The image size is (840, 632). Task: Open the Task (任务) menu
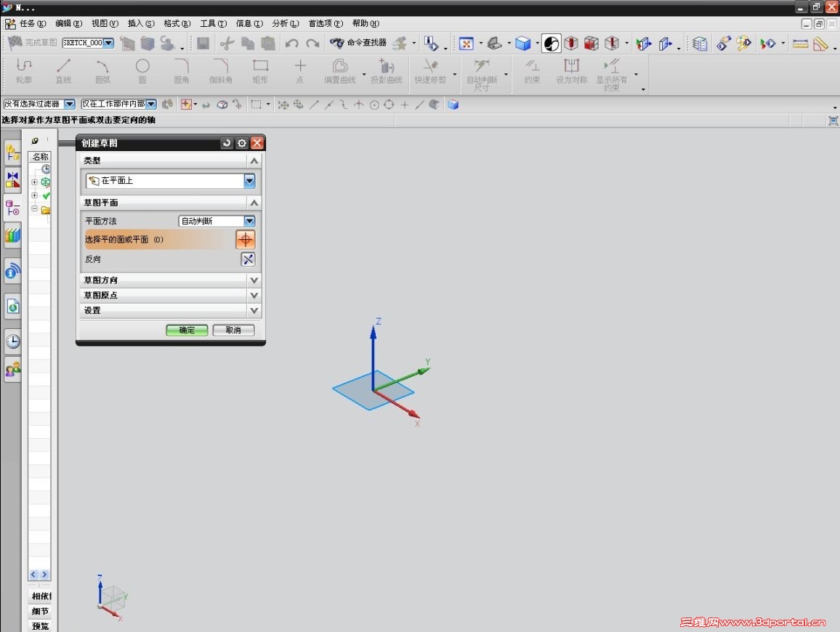click(33, 23)
